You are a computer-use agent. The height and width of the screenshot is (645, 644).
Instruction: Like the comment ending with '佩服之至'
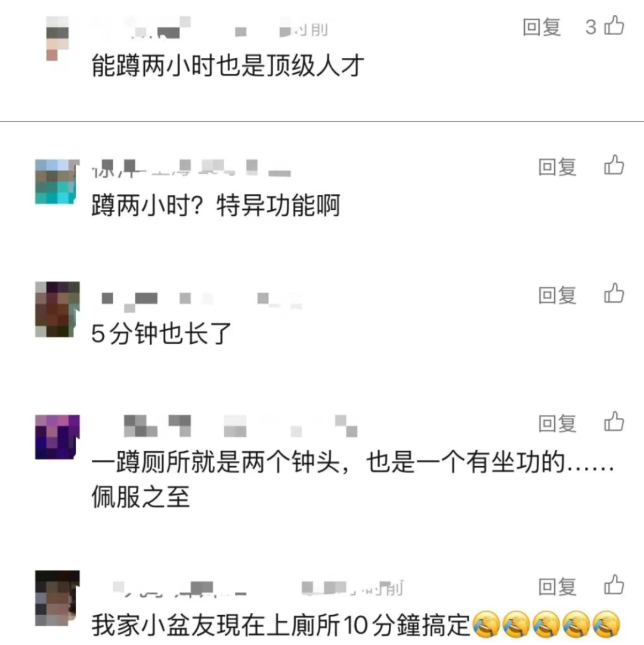point(614,421)
